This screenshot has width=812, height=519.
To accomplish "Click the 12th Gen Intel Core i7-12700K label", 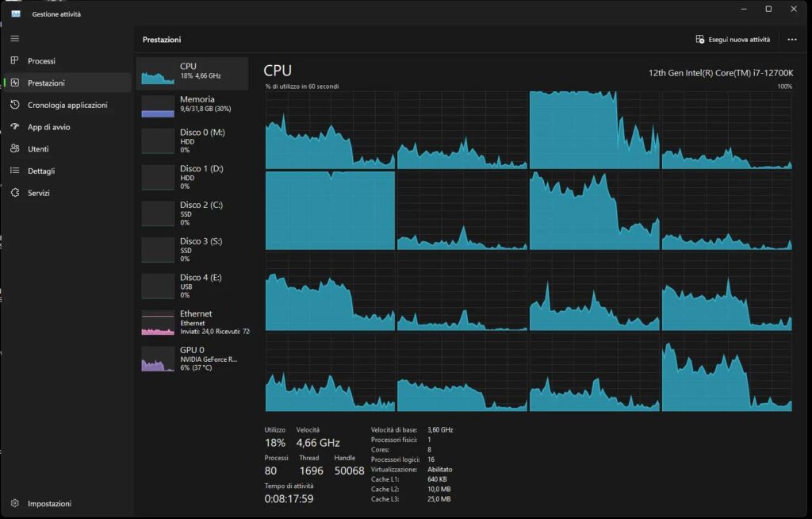I will 720,72.
